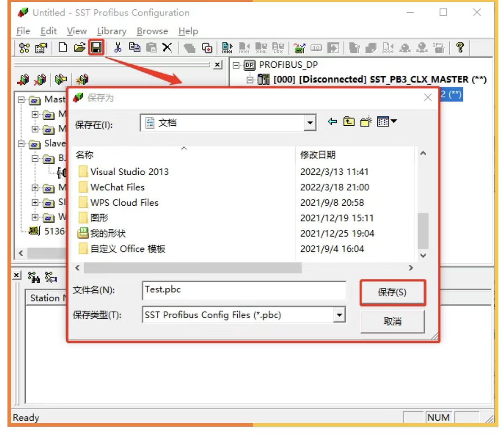Click the highlighted Save toolbar icon
This screenshot has height=437, width=504.
pyautogui.click(x=96, y=47)
